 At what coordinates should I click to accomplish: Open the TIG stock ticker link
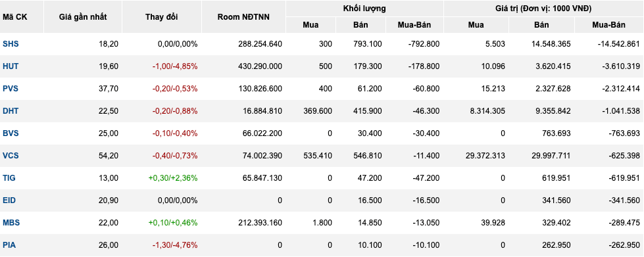[9, 177]
